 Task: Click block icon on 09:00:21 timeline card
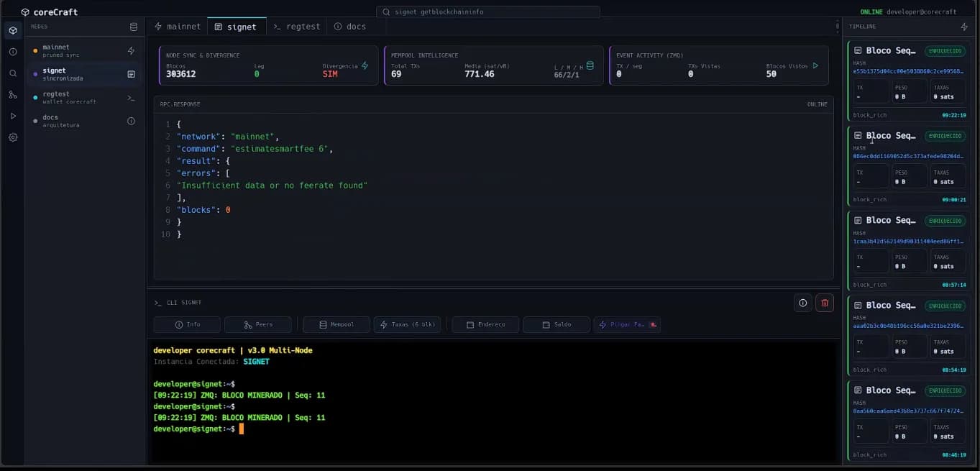coord(858,135)
